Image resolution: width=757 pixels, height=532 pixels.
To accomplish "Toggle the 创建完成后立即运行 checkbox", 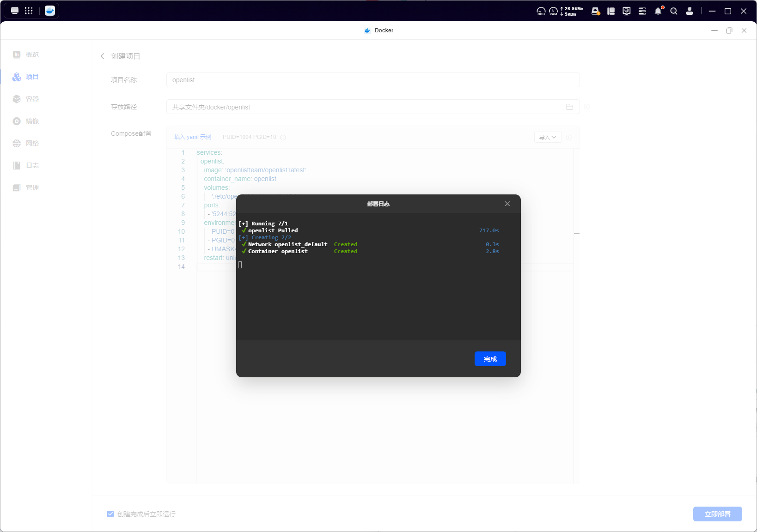I will tap(110, 514).
